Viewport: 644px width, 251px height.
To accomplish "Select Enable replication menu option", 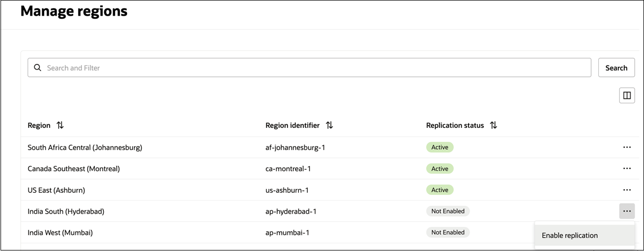I will pos(570,235).
